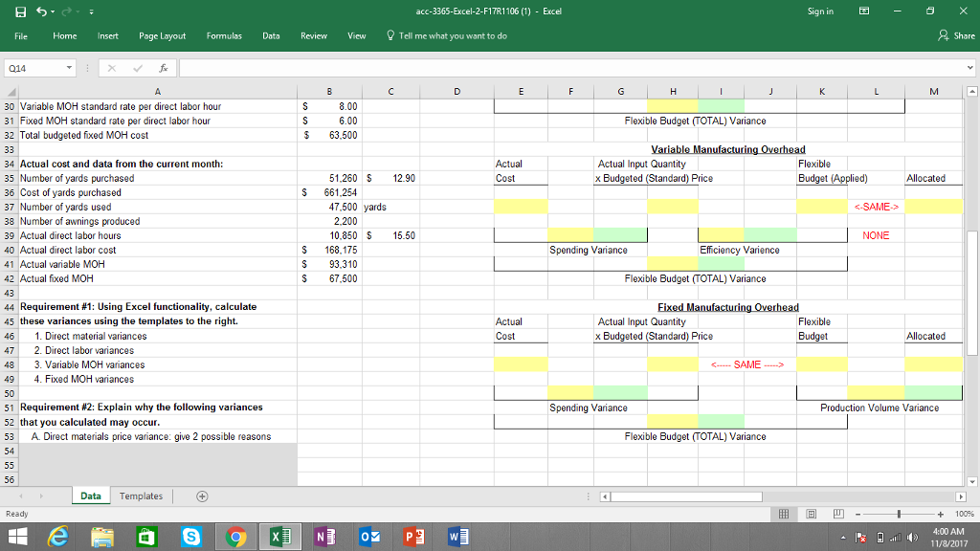Open Chrome from the taskbar

pos(234,536)
